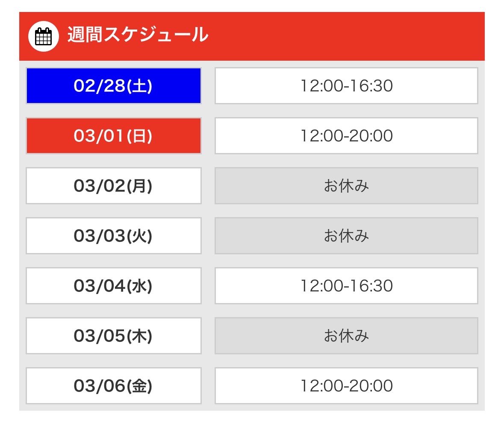Click the 日 Sunday label in red cell

[x=140, y=136]
